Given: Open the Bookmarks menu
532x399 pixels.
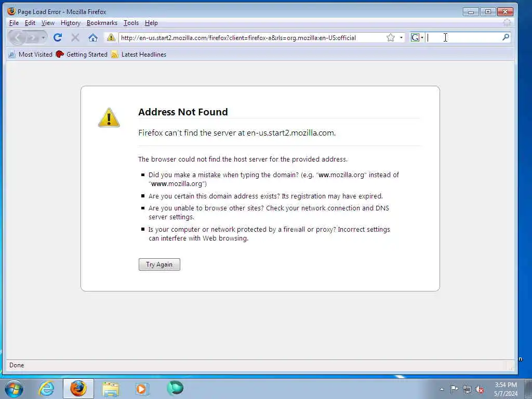Looking at the screenshot, I should pyautogui.click(x=102, y=23).
